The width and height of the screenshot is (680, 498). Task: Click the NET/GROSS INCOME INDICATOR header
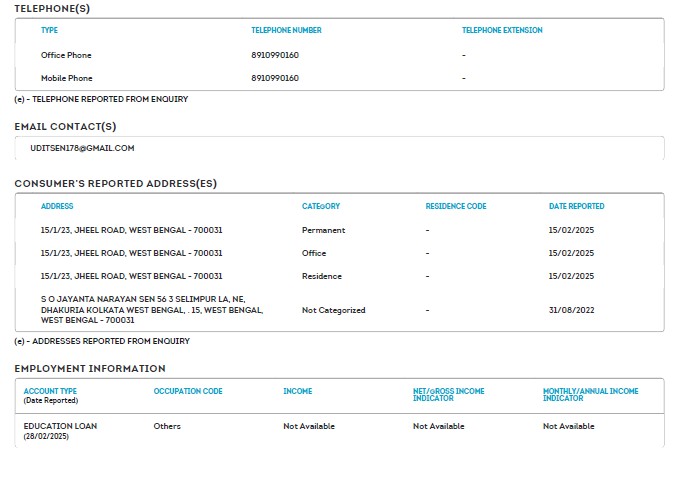[449, 394]
